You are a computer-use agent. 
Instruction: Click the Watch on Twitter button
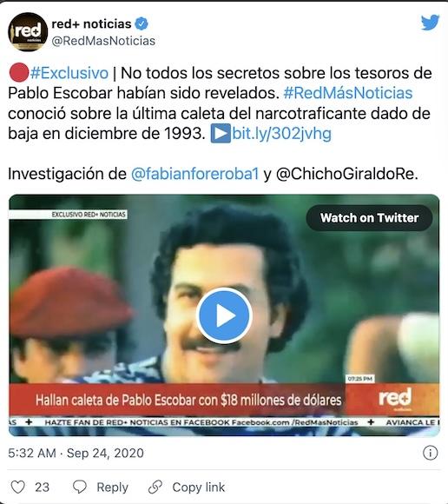click(369, 218)
